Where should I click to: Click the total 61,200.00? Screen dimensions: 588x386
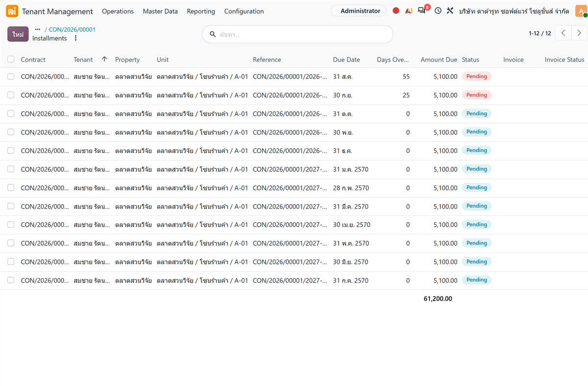[x=438, y=299]
